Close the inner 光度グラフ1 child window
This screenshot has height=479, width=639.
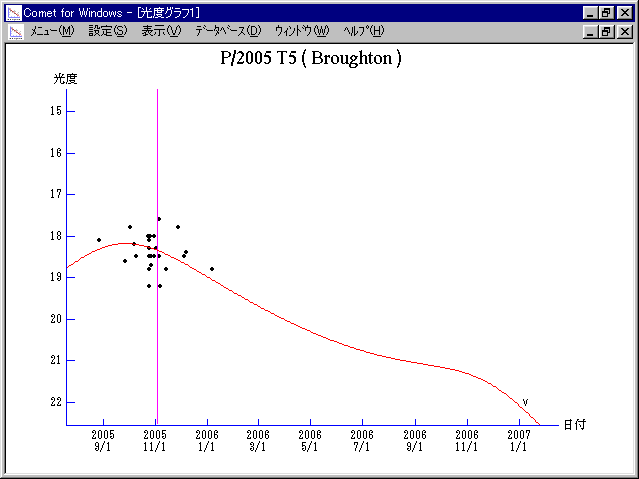[624, 31]
